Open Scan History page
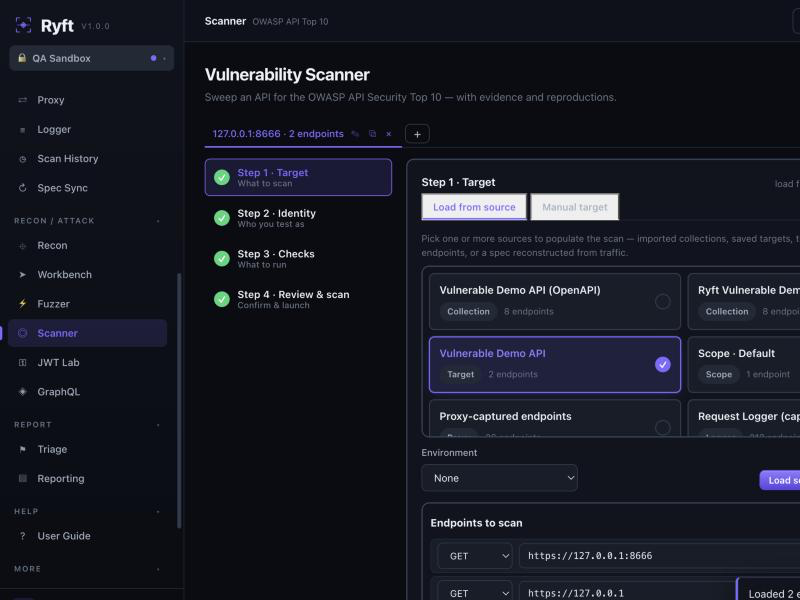 click(87, 159)
